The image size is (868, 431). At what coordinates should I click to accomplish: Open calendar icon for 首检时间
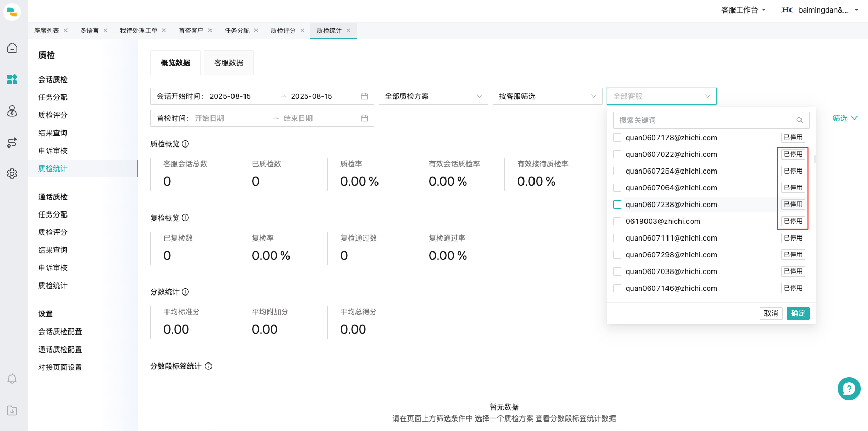(x=364, y=118)
